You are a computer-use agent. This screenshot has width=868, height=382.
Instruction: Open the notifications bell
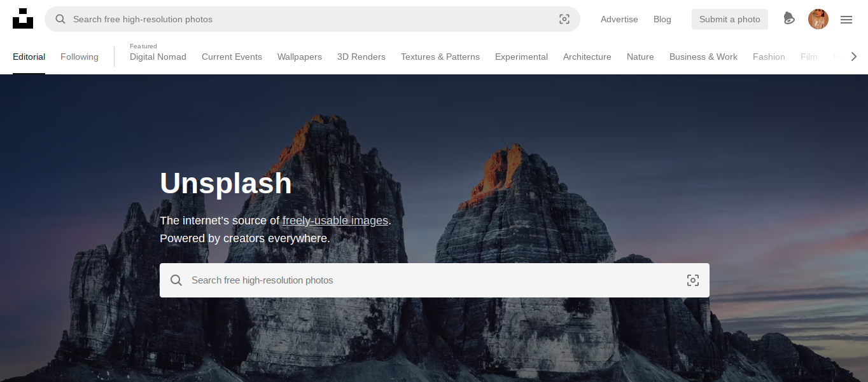789,18
